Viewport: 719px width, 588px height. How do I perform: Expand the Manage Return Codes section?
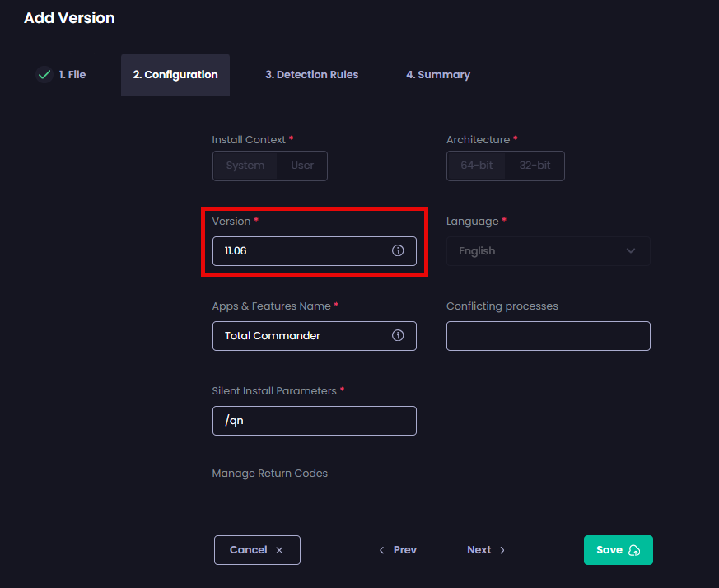[269, 473]
